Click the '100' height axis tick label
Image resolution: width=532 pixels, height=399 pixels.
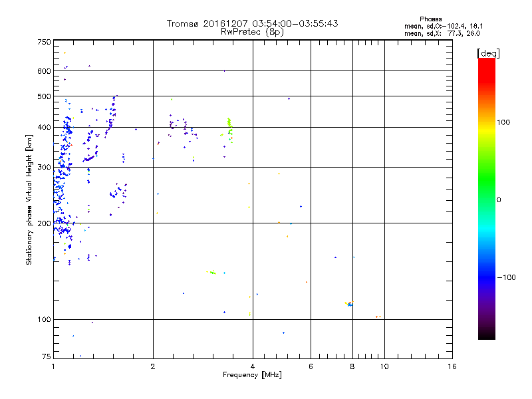coord(44,320)
